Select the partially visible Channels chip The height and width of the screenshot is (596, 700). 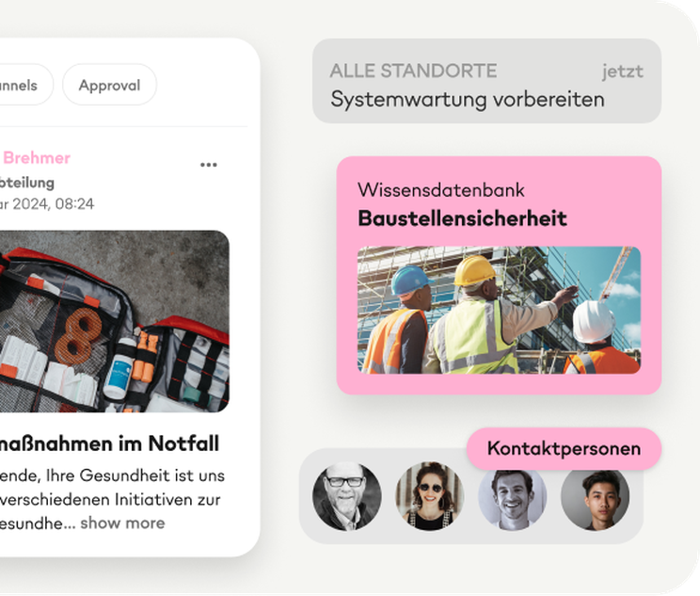[x=24, y=85]
